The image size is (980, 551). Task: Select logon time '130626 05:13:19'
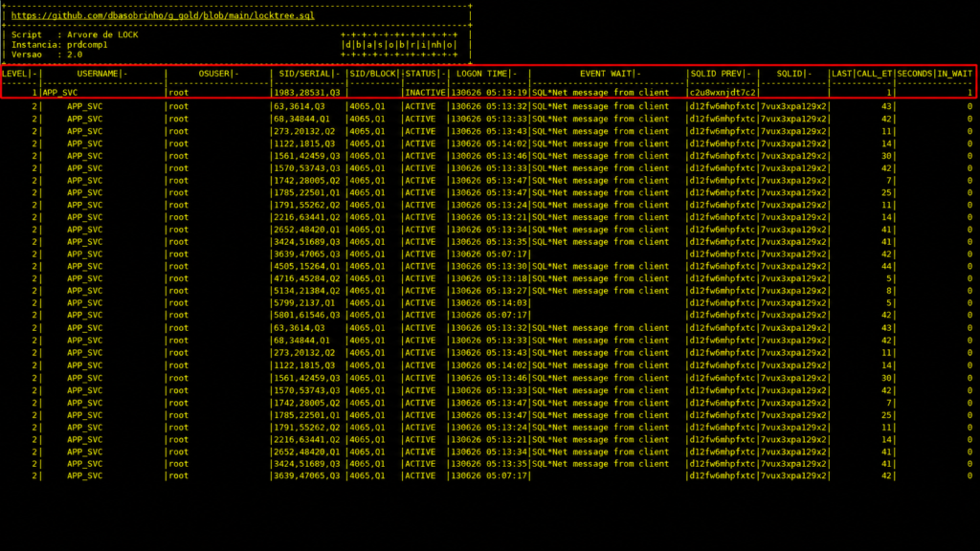pyautogui.click(x=489, y=93)
